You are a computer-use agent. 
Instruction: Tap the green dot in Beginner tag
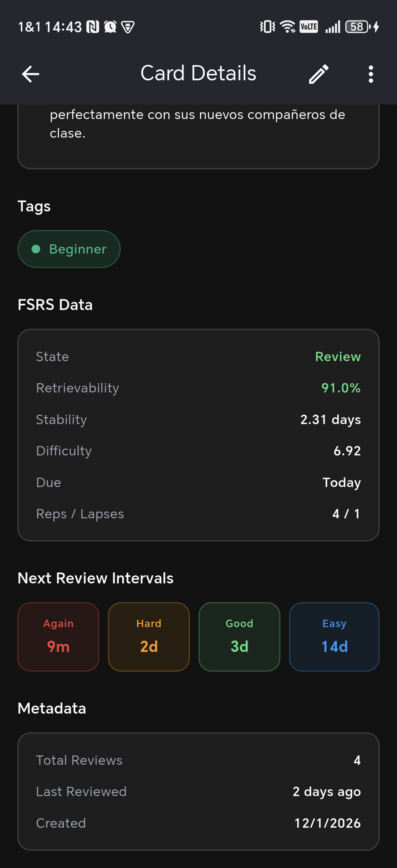36,249
